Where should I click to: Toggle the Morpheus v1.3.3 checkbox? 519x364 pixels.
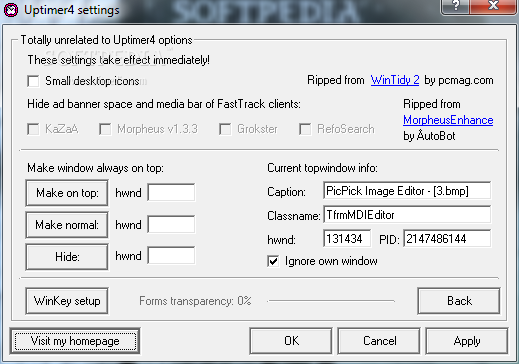point(105,129)
